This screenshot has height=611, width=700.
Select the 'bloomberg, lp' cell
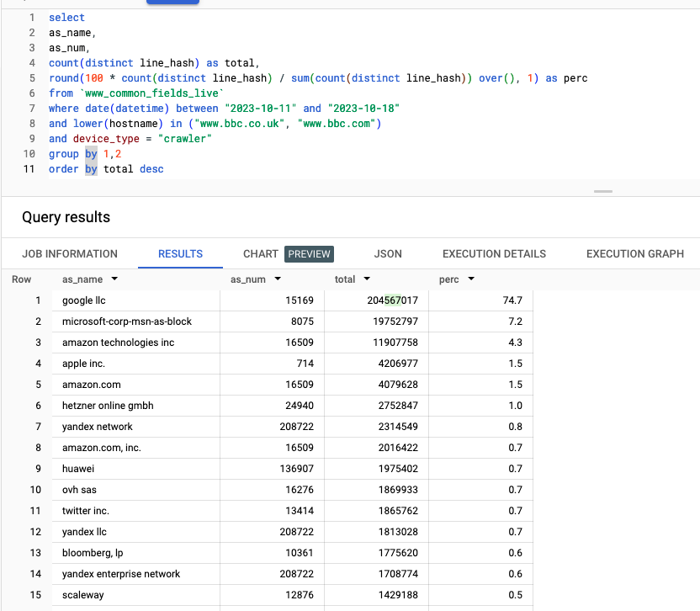click(135, 552)
